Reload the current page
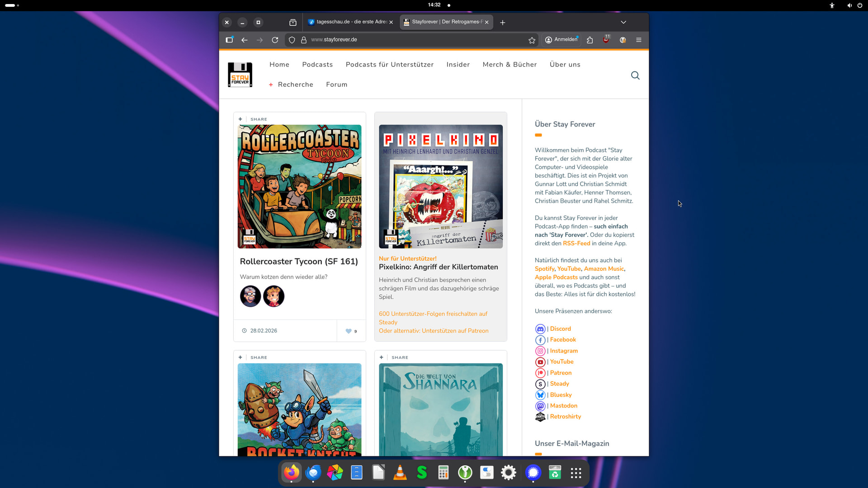The height and width of the screenshot is (488, 868). (x=275, y=40)
